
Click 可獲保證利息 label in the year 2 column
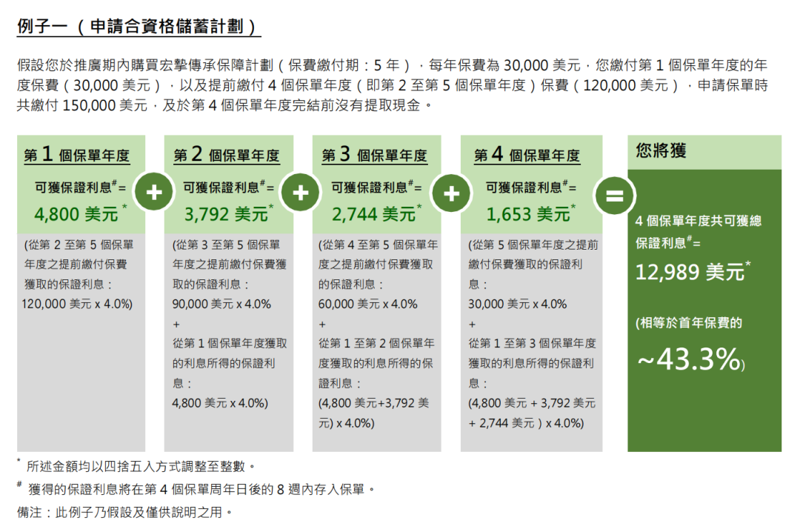pyautogui.click(x=228, y=187)
